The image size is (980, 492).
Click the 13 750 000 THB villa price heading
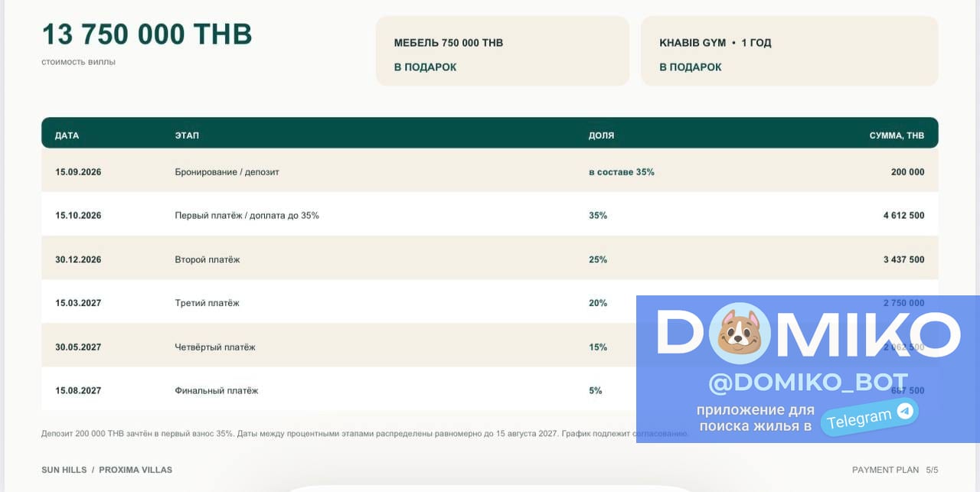click(x=147, y=34)
